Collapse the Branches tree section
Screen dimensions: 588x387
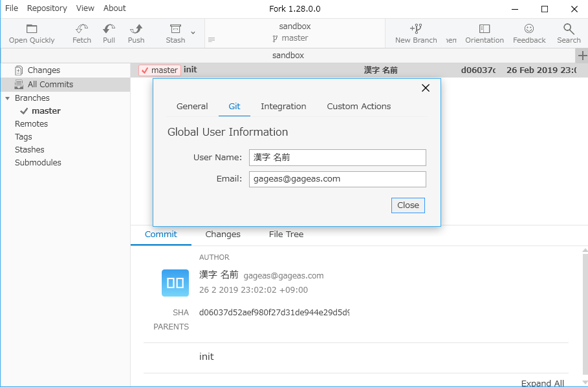tap(8, 98)
